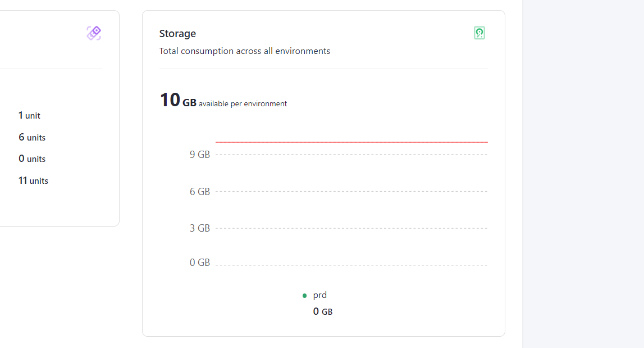This screenshot has height=348, width=644.
Task: Click the 6 GB dashed gridline
Action: [351, 191]
